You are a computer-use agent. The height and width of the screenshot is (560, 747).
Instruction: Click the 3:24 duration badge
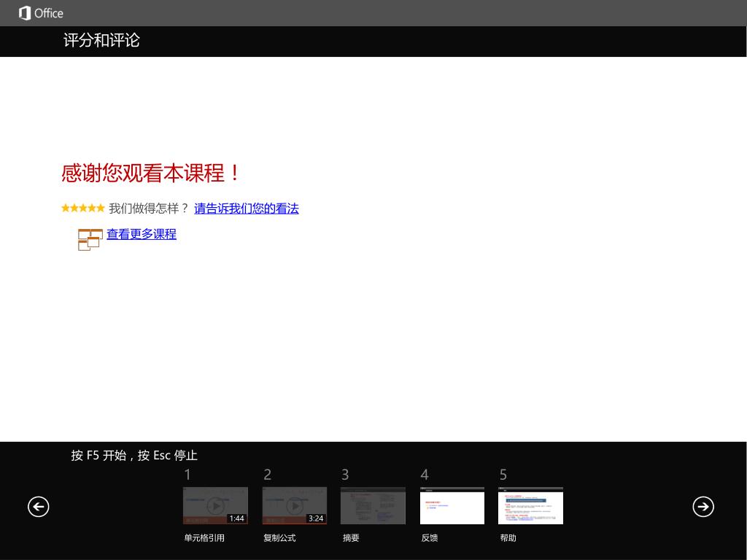click(x=316, y=518)
